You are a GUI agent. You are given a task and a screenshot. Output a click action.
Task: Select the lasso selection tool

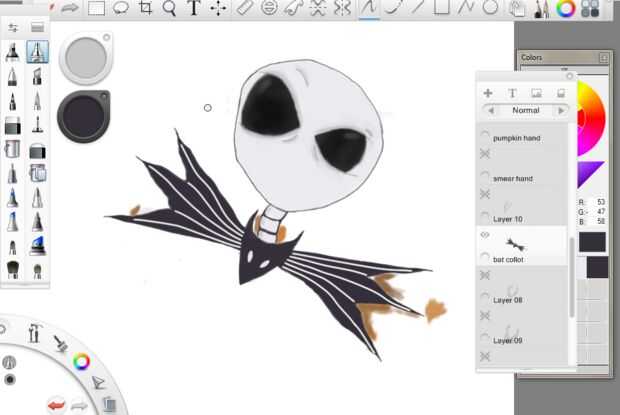coord(121,8)
